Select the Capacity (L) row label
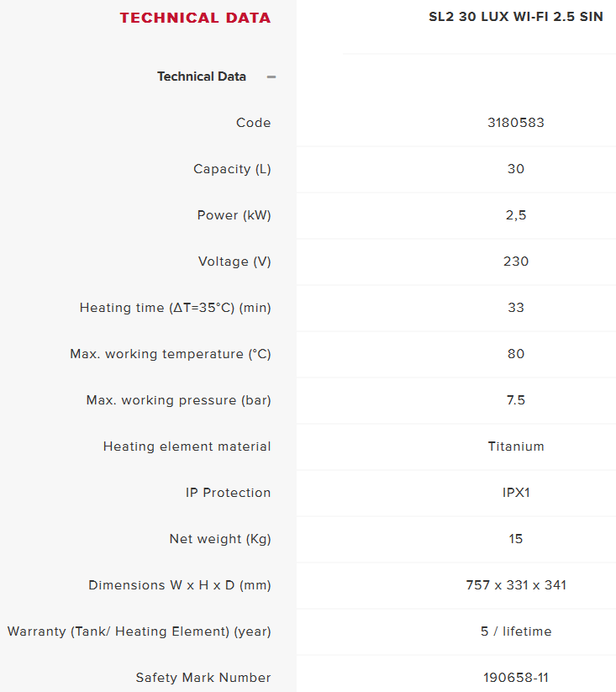The width and height of the screenshot is (616, 692). (x=232, y=169)
